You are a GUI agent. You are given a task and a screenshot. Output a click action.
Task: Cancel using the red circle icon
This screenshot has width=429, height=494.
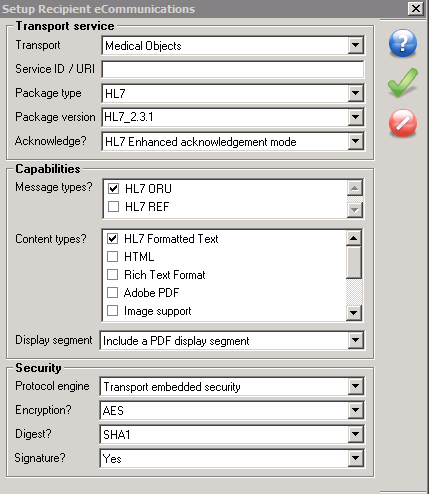(x=403, y=123)
